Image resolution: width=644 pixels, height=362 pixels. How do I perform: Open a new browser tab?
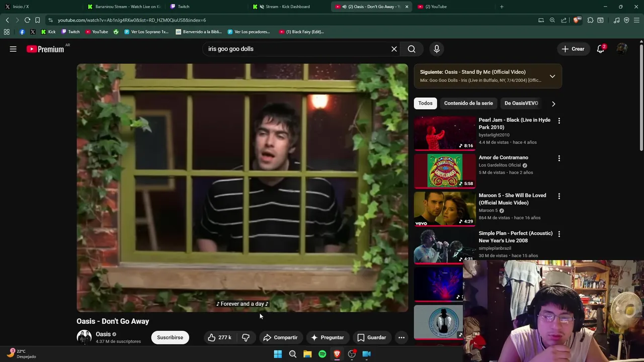[x=502, y=7]
